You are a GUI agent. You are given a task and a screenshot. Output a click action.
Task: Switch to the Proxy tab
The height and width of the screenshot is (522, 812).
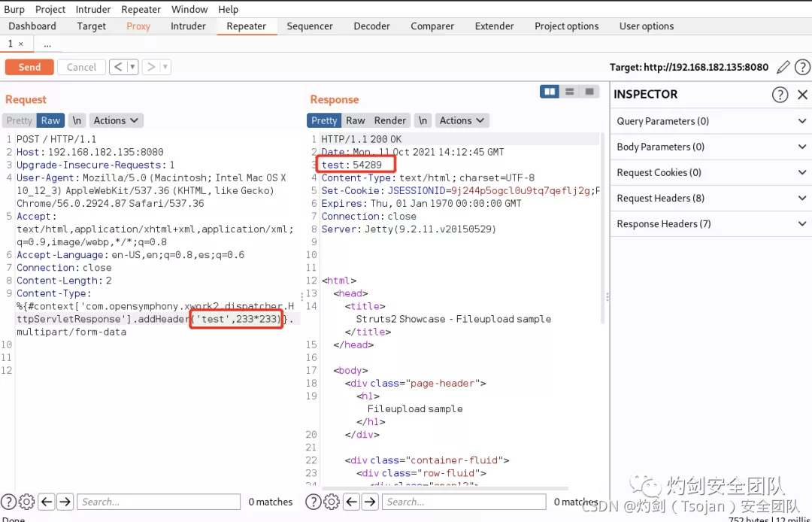point(138,26)
